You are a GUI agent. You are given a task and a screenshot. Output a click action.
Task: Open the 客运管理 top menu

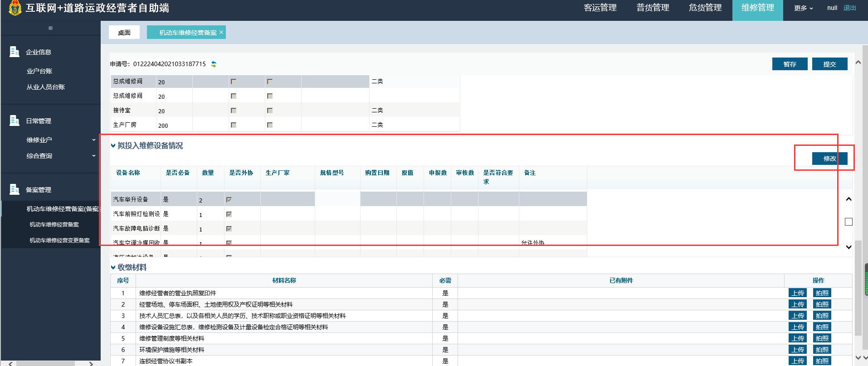click(600, 8)
